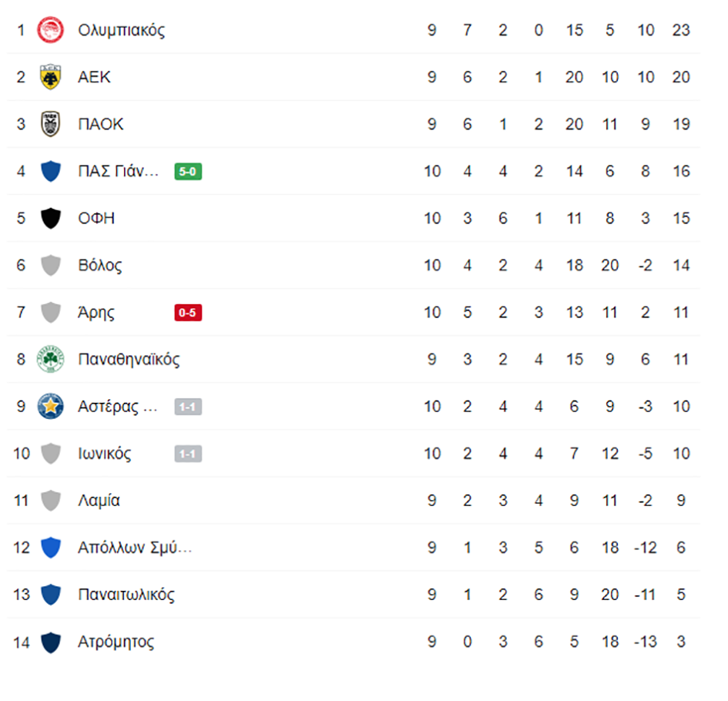Click the Ολυμπιακός club crest icon
The width and height of the screenshot is (728, 701).
point(51,31)
